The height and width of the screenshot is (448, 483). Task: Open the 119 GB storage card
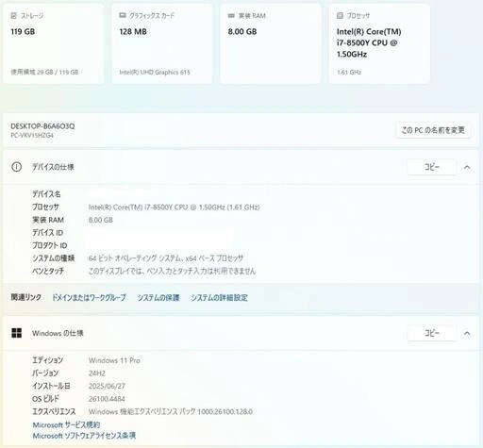(x=54, y=44)
